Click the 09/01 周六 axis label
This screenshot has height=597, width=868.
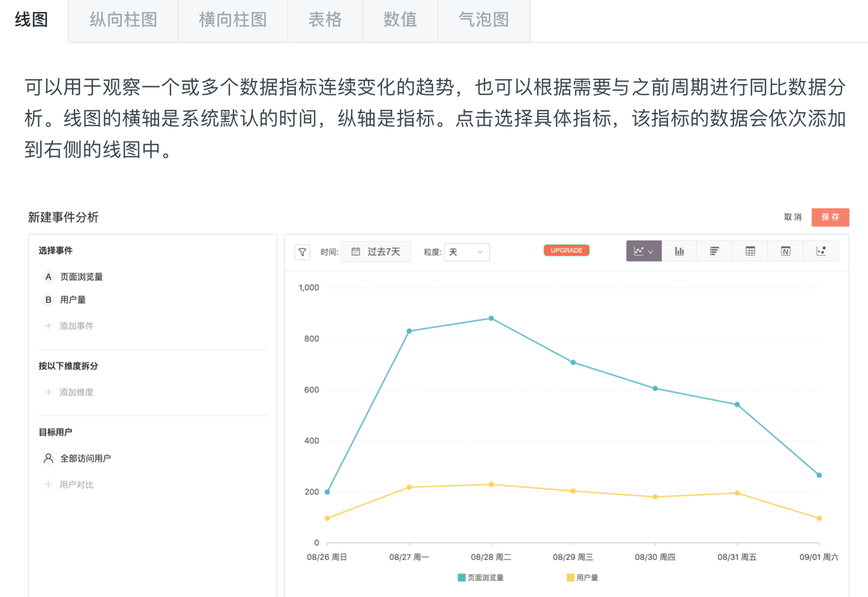point(819,557)
